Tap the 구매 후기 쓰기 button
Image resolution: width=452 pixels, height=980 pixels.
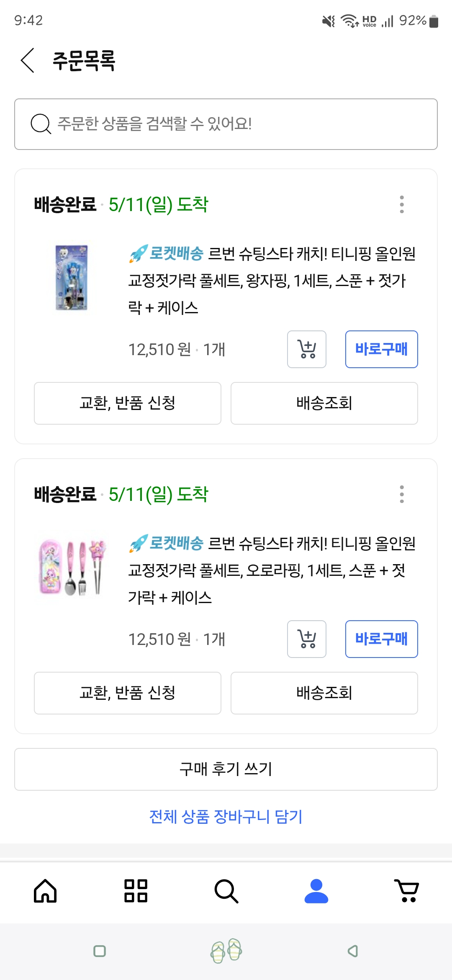click(226, 769)
